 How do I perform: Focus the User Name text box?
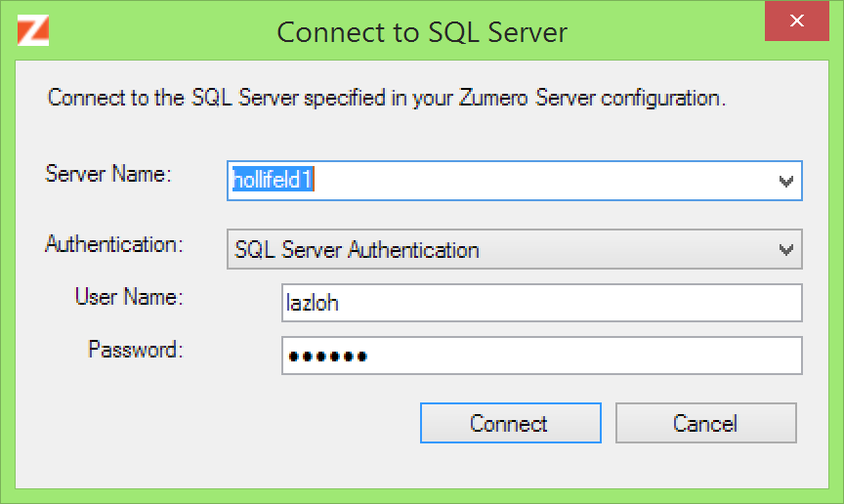click(x=541, y=303)
